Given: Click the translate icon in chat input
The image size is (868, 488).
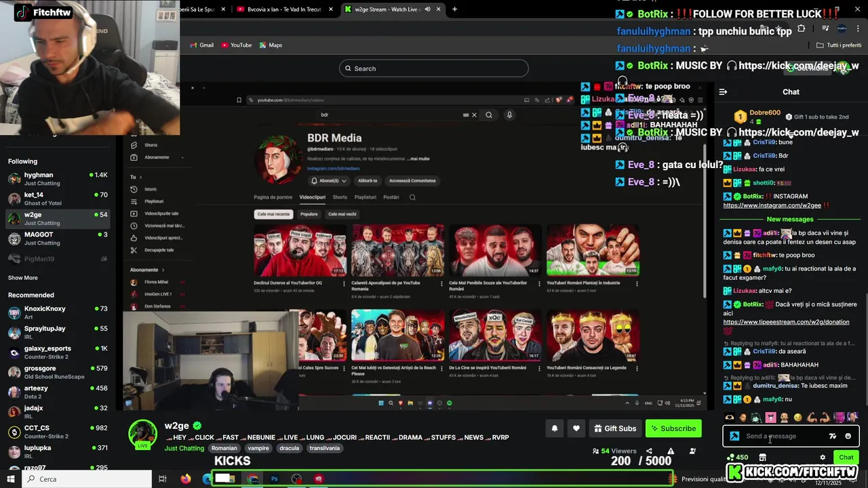Looking at the screenshot, I should (833, 436).
